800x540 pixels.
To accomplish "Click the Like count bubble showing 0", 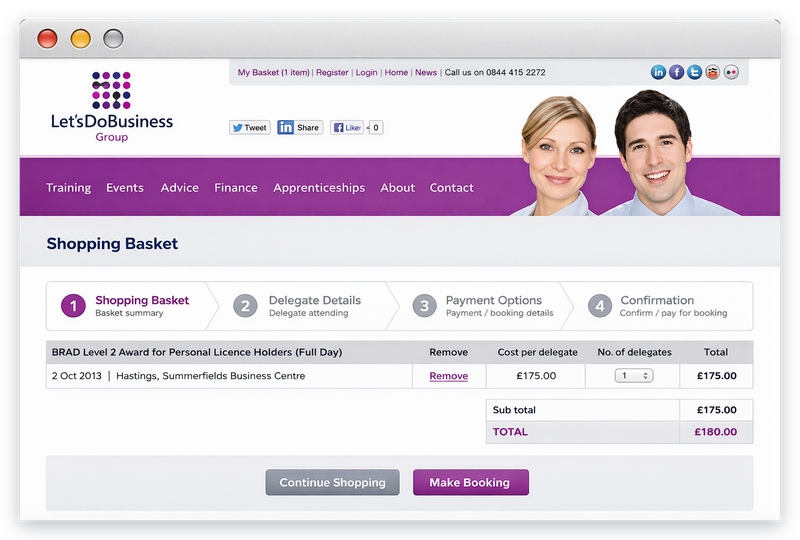I will (376, 128).
